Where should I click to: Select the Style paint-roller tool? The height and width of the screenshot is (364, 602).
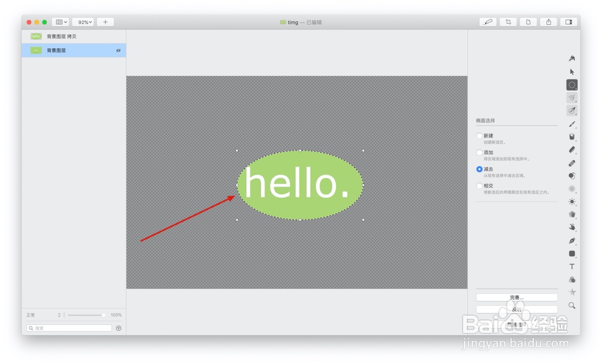[x=572, y=58]
